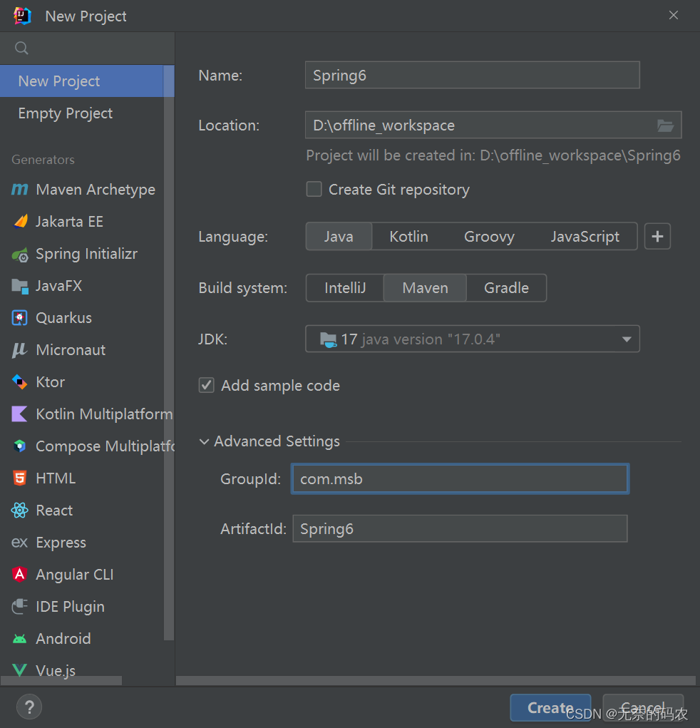Click the Compose Multiplatform icon

[19, 446]
